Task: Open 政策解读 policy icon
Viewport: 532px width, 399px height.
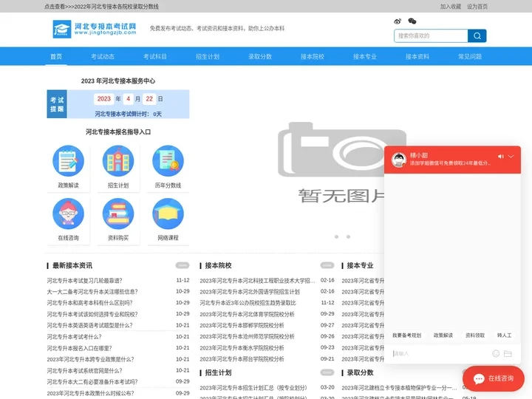Action: coord(68,161)
